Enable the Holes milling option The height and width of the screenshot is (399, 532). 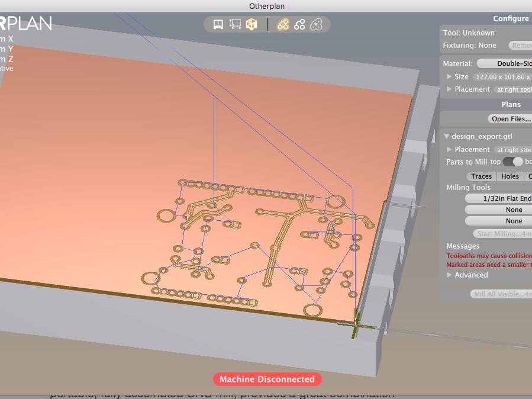coord(510,176)
